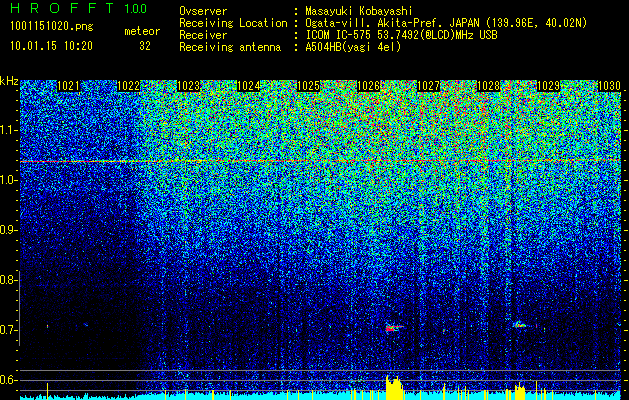Click the large yellow power peak under 1026
The width and height of the screenshot is (629, 400).
(x=394, y=388)
